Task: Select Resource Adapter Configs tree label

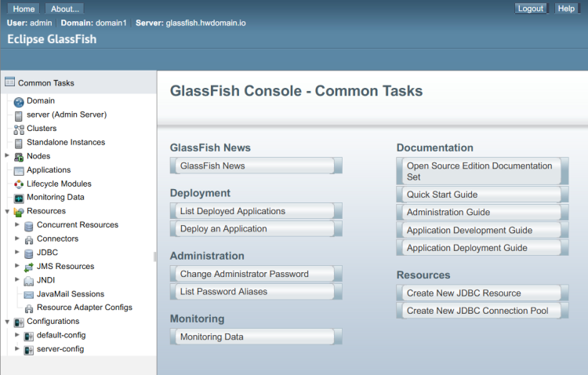Action: pos(85,308)
